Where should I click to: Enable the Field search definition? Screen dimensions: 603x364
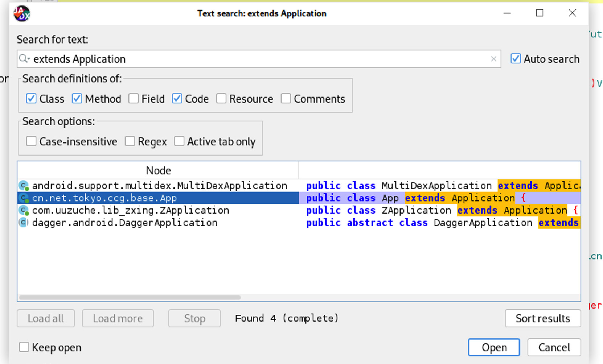click(x=134, y=99)
